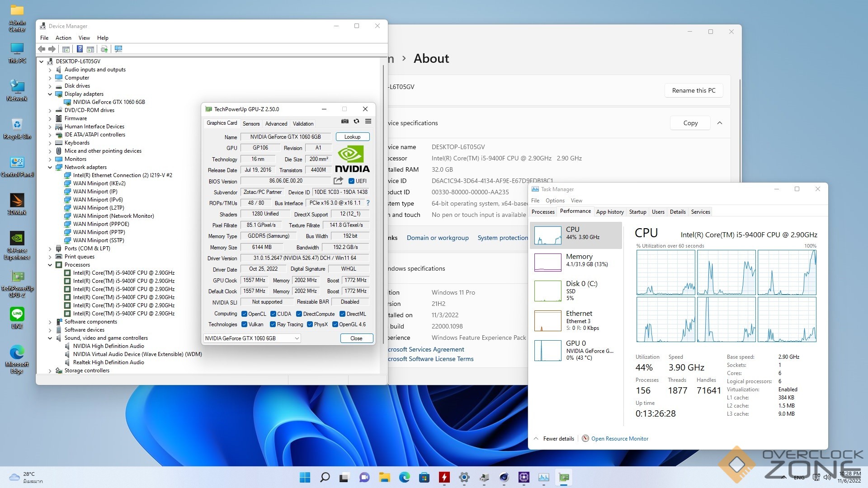The width and height of the screenshot is (868, 488).
Task: Switch to the Sensors tab in GPU-Z
Action: click(x=251, y=123)
